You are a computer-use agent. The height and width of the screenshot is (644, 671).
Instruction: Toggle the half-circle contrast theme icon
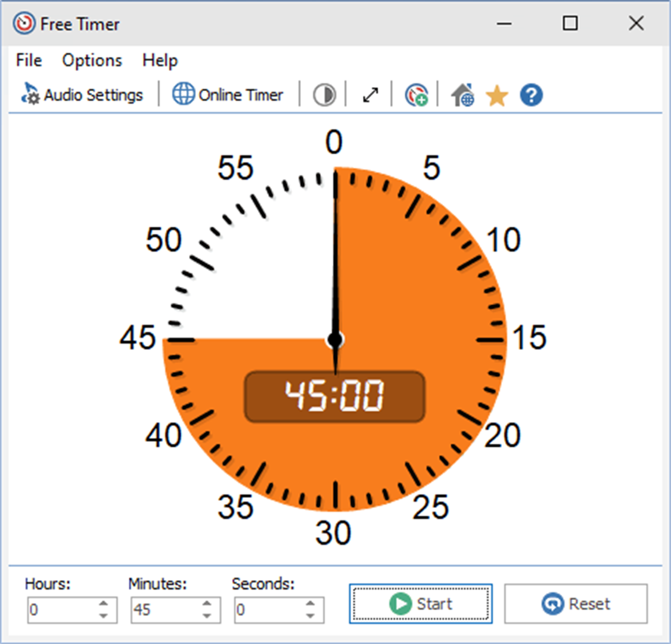(324, 95)
